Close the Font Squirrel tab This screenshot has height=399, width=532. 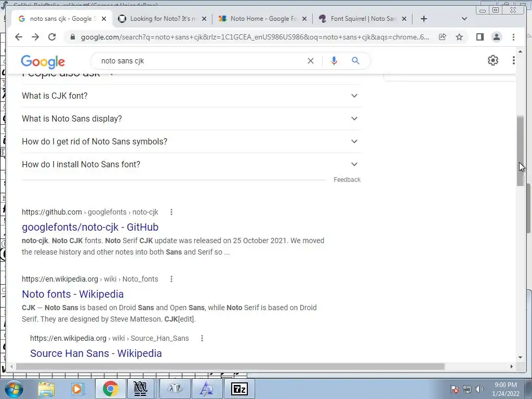click(404, 19)
